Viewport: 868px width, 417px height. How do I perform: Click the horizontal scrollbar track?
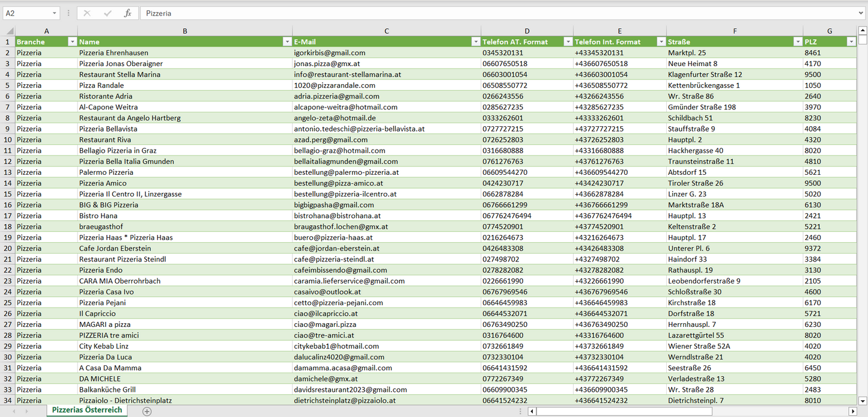(x=781, y=411)
